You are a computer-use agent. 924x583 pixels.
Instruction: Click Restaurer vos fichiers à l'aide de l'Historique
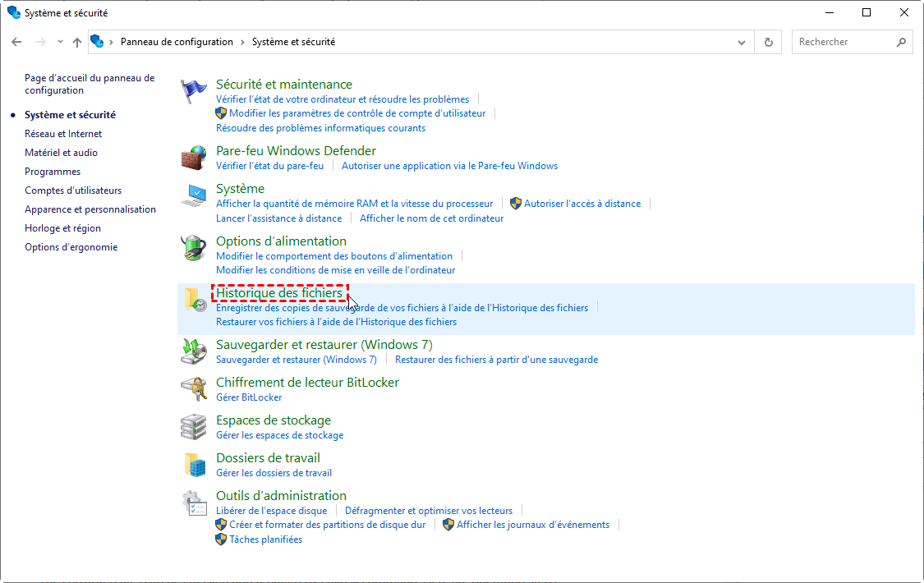coord(336,322)
